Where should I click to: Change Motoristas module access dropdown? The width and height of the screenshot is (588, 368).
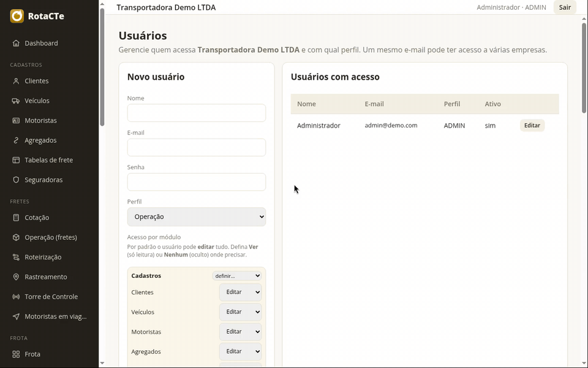(x=240, y=332)
